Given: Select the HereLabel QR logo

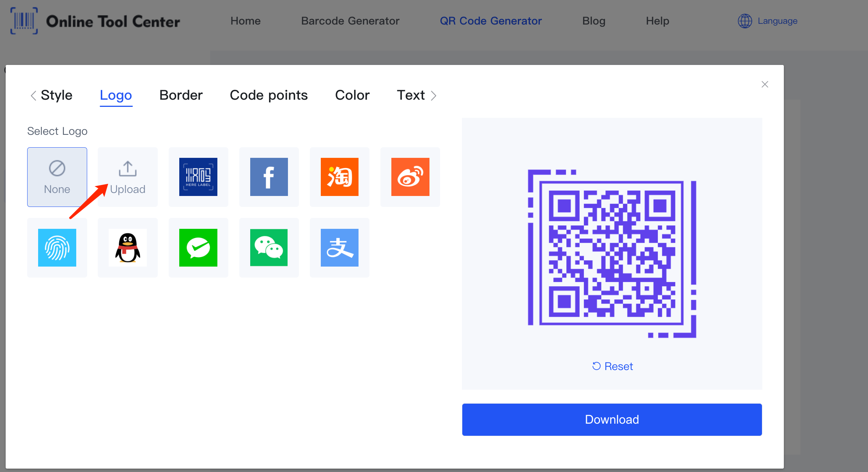Looking at the screenshot, I should (x=198, y=177).
